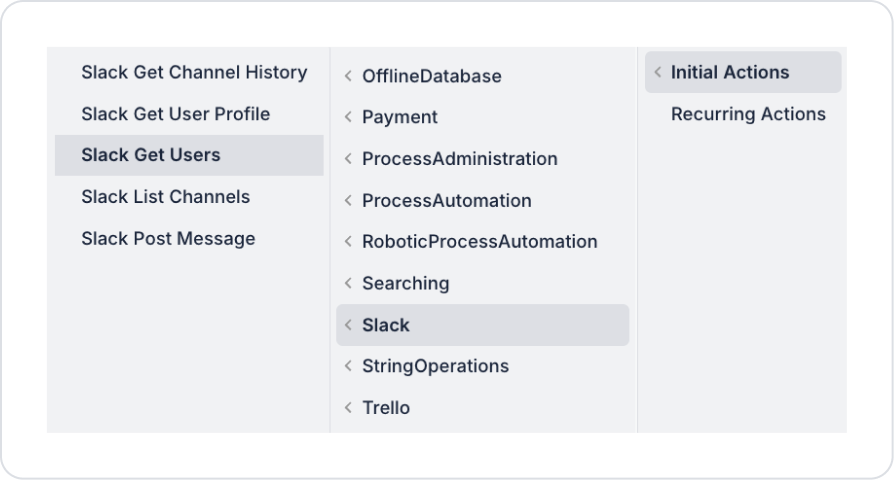Click Initial Actions menu item
This screenshot has height=480, width=894.
click(x=730, y=72)
